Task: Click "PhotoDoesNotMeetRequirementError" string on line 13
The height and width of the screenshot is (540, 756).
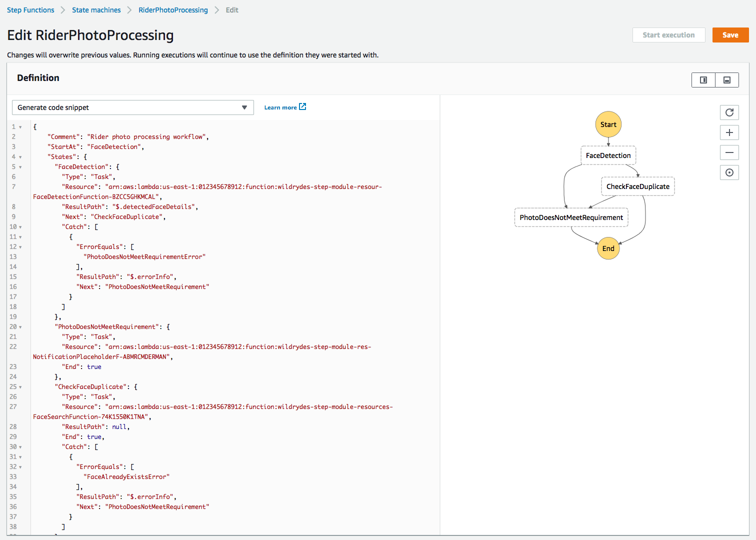Action: pos(144,257)
